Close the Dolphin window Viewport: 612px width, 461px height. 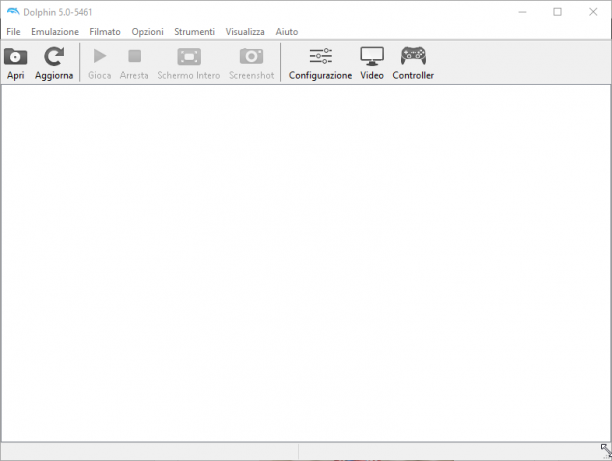[593, 12]
